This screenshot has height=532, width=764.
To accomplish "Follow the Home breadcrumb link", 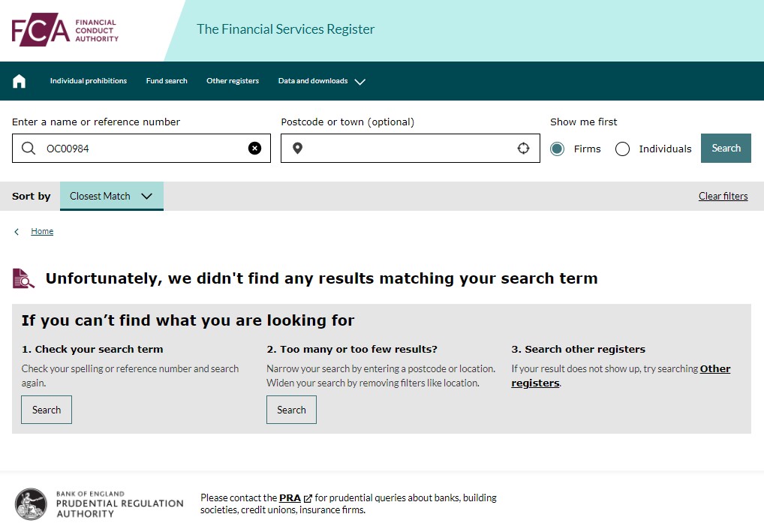I will (x=42, y=231).
